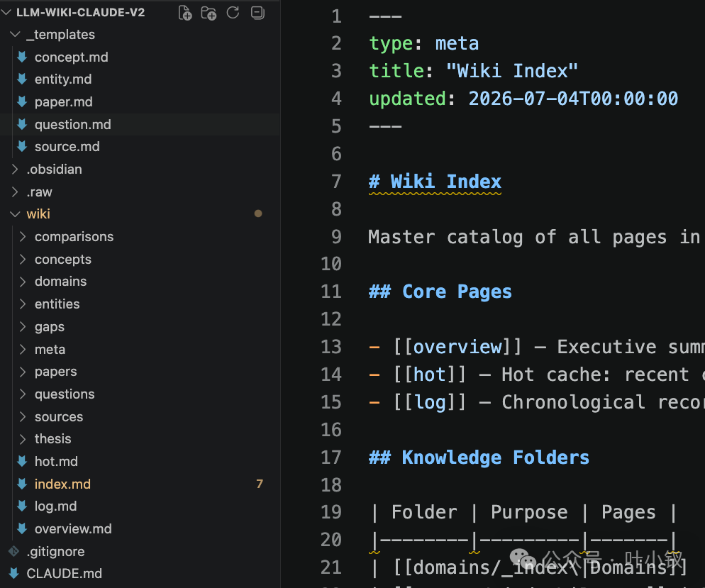Click line number 9 in the gutter
The image size is (705, 588).
coord(336,237)
